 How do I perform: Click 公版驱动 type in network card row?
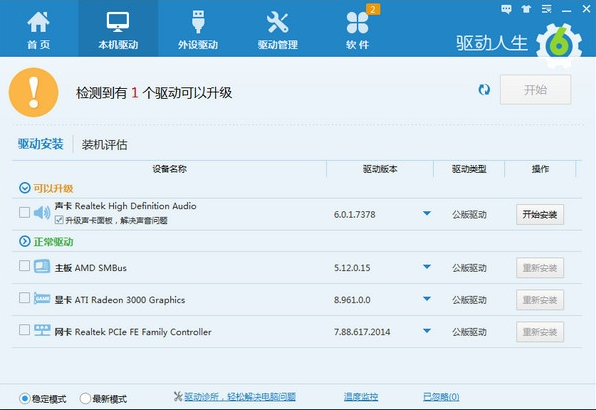tap(469, 332)
